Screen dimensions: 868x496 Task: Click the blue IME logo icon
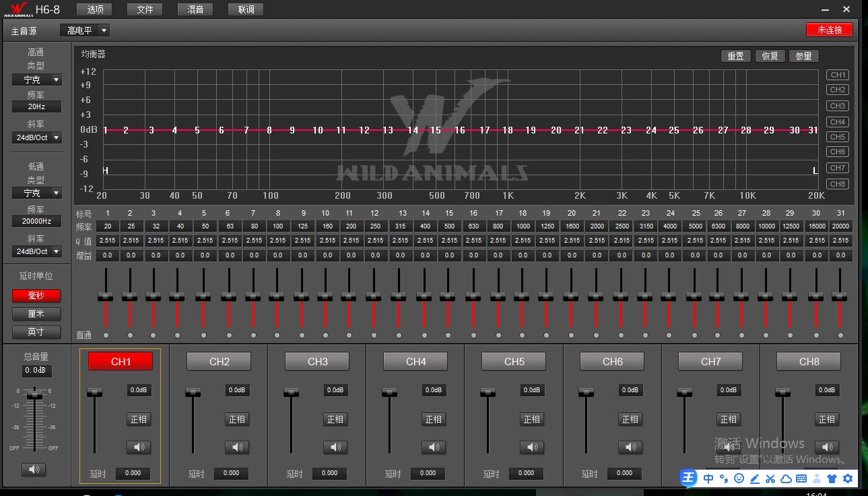point(688,478)
